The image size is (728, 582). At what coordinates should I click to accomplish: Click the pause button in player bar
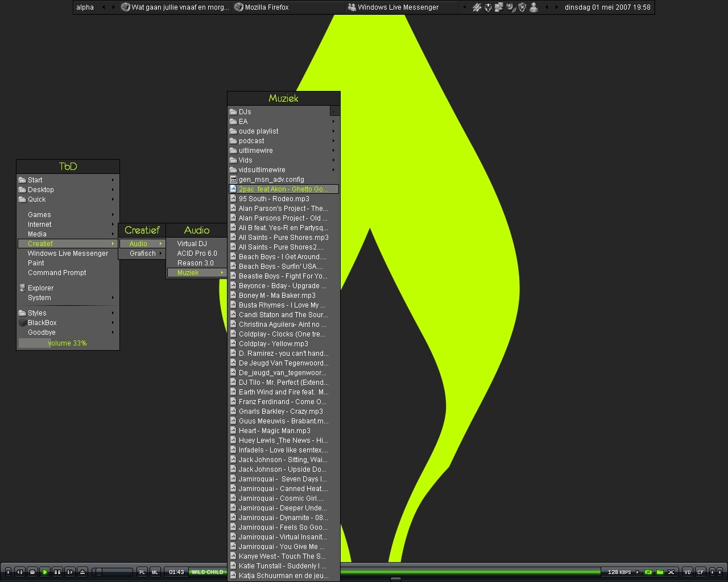[57, 572]
